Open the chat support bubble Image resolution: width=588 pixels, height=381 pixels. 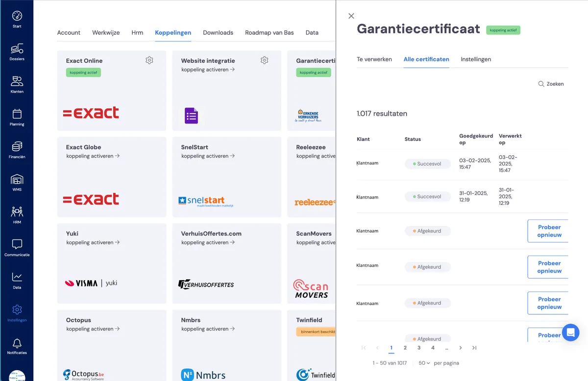(570, 333)
